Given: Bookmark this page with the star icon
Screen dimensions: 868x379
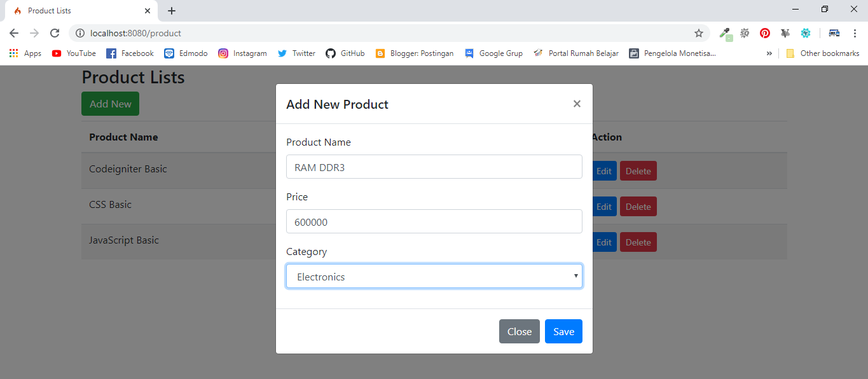Looking at the screenshot, I should pos(698,33).
